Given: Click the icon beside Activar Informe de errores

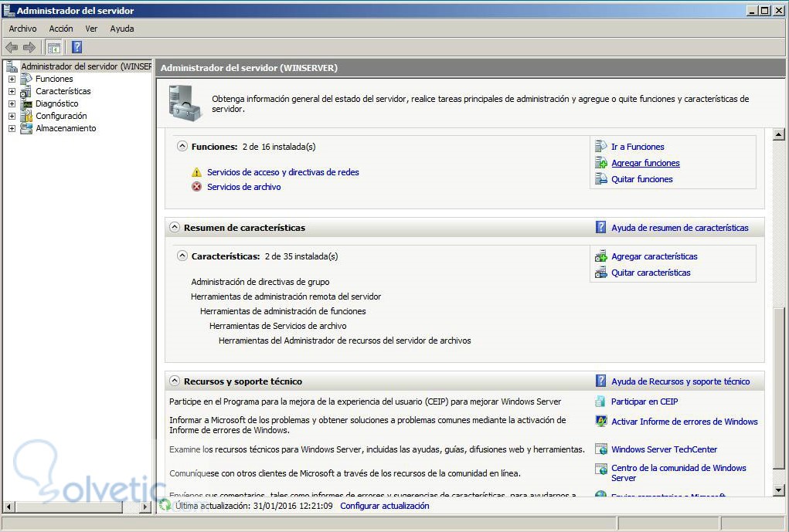Looking at the screenshot, I should click(600, 421).
